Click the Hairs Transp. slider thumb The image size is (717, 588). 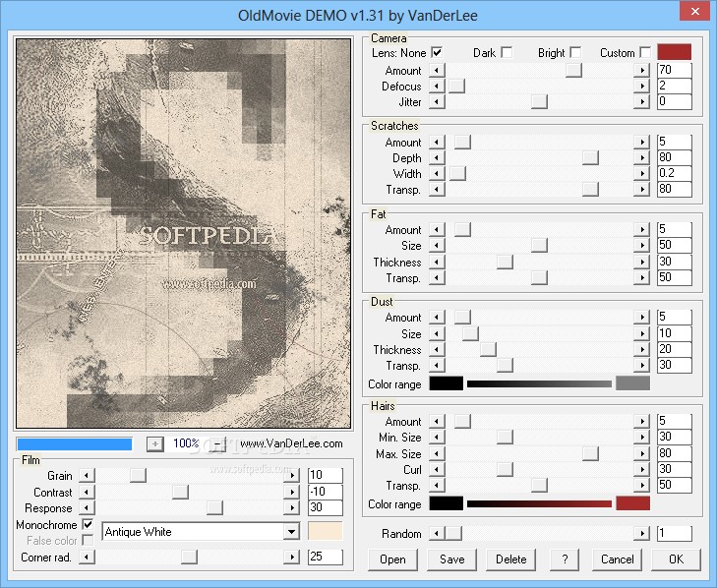[539, 486]
